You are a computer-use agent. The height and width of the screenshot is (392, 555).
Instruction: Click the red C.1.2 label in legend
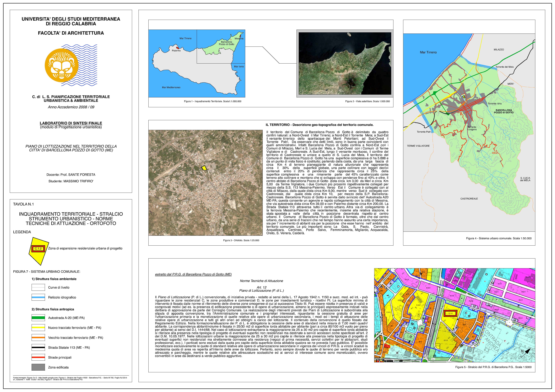[x=38, y=249]
